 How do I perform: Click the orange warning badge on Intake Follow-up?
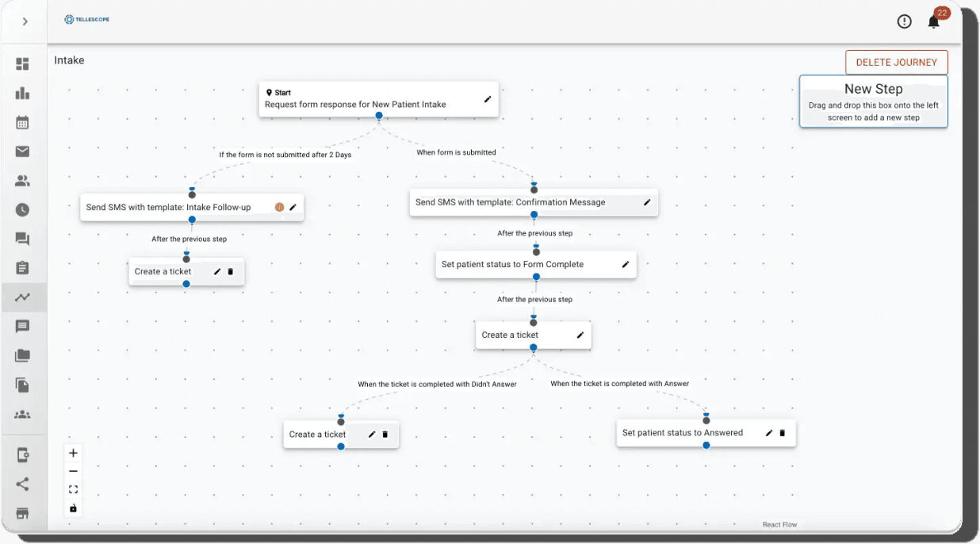(x=279, y=208)
